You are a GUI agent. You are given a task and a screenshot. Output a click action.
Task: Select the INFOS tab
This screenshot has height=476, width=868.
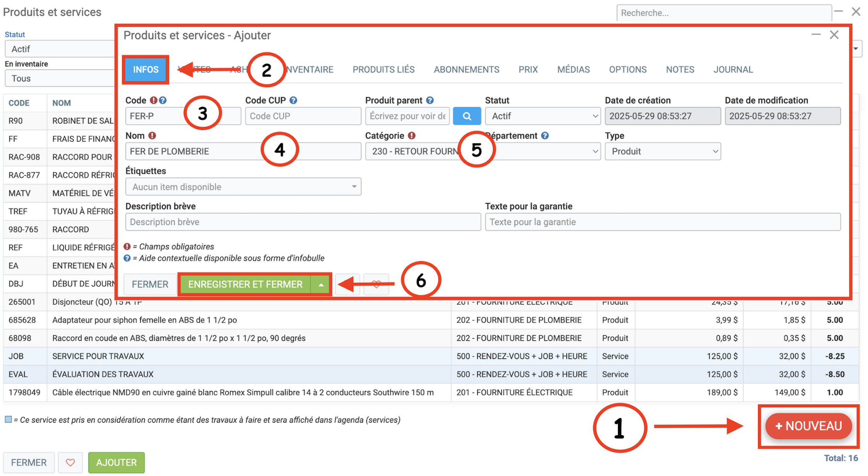pos(146,70)
